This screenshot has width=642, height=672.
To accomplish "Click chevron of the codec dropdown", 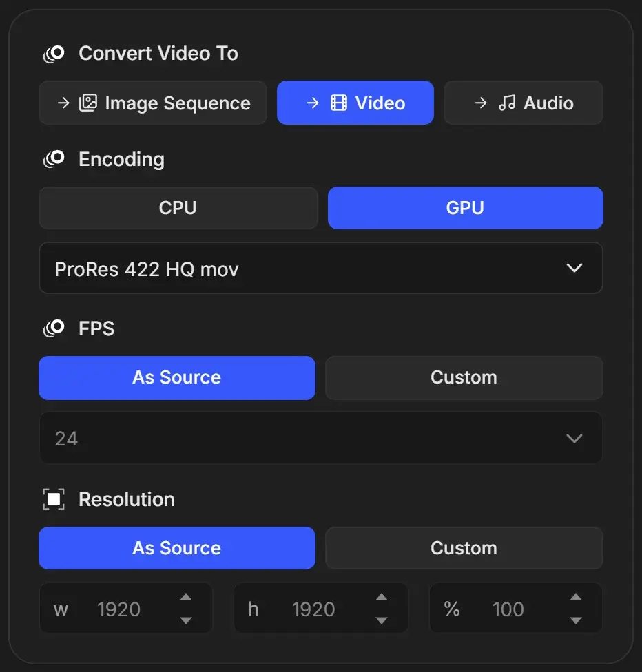I will [x=574, y=269].
